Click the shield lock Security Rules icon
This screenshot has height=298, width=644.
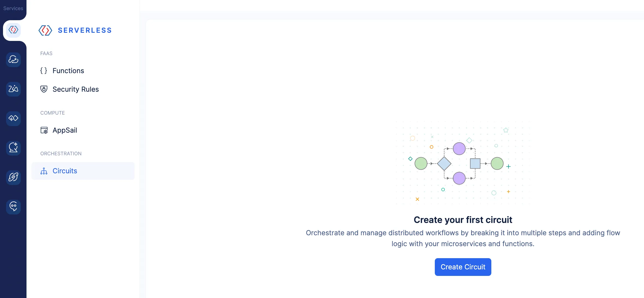pyautogui.click(x=44, y=89)
